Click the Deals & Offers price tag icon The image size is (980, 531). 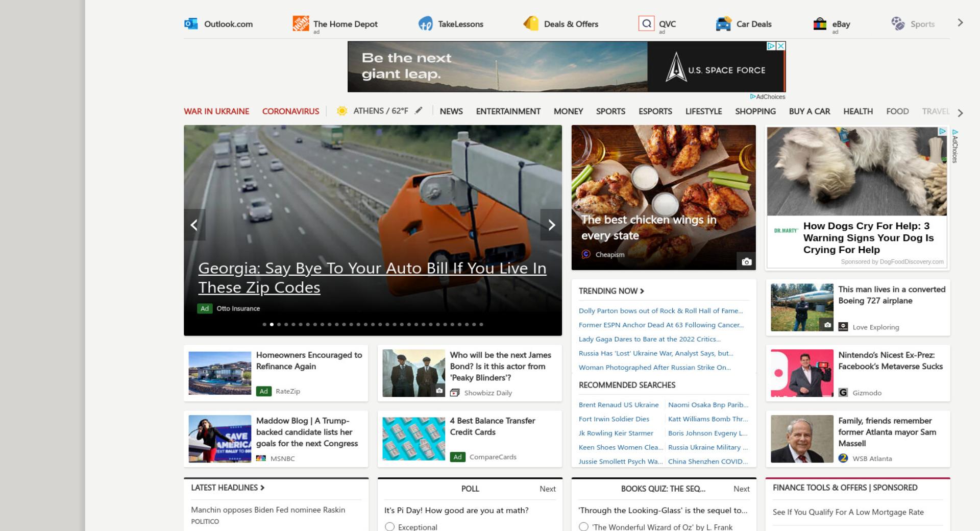click(531, 23)
